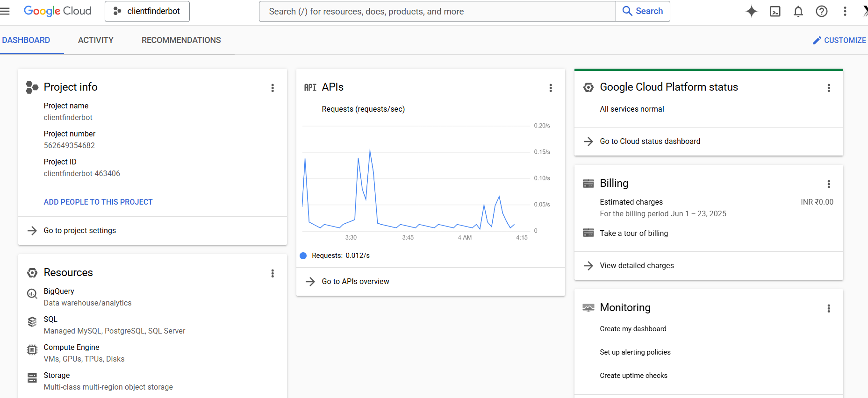This screenshot has width=868, height=398.
Task: Activate Cloud Shell terminal icon
Action: coord(775,11)
